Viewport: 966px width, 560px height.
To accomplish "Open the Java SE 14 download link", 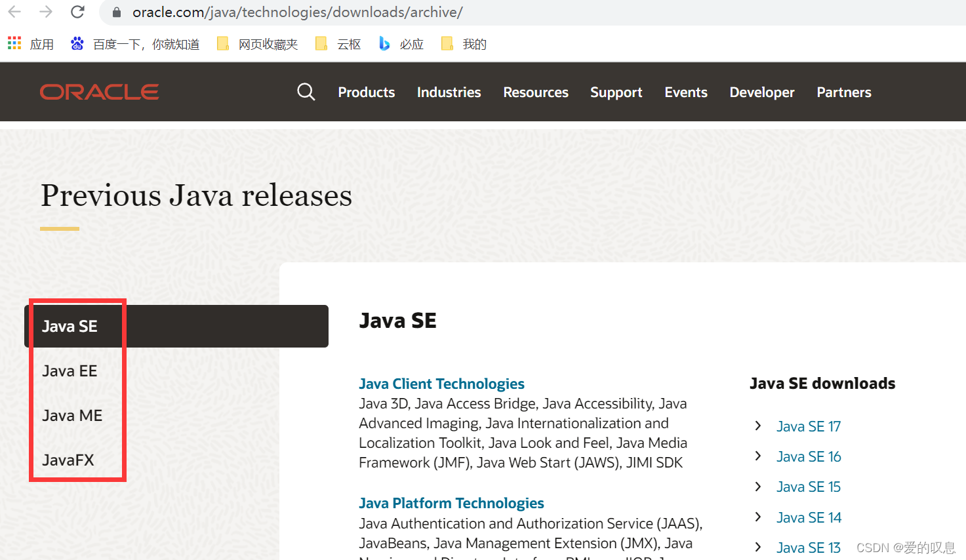I will [809, 518].
